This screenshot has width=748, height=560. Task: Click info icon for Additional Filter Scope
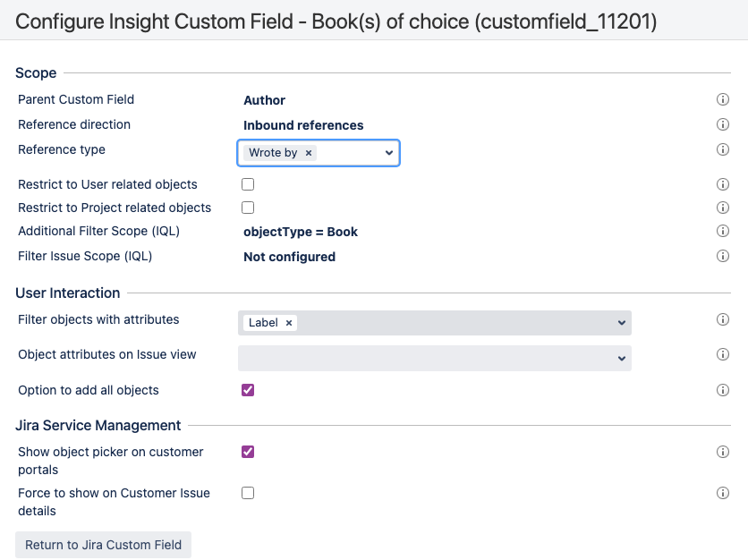723,231
